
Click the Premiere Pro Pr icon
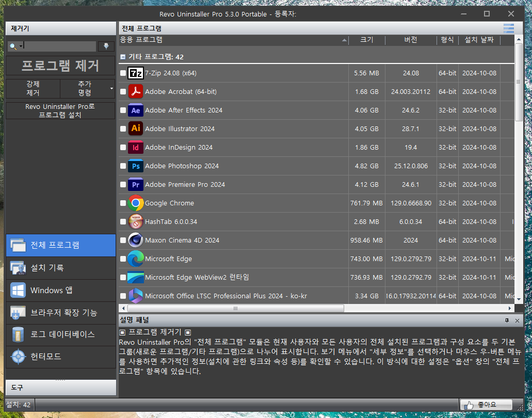135,185
